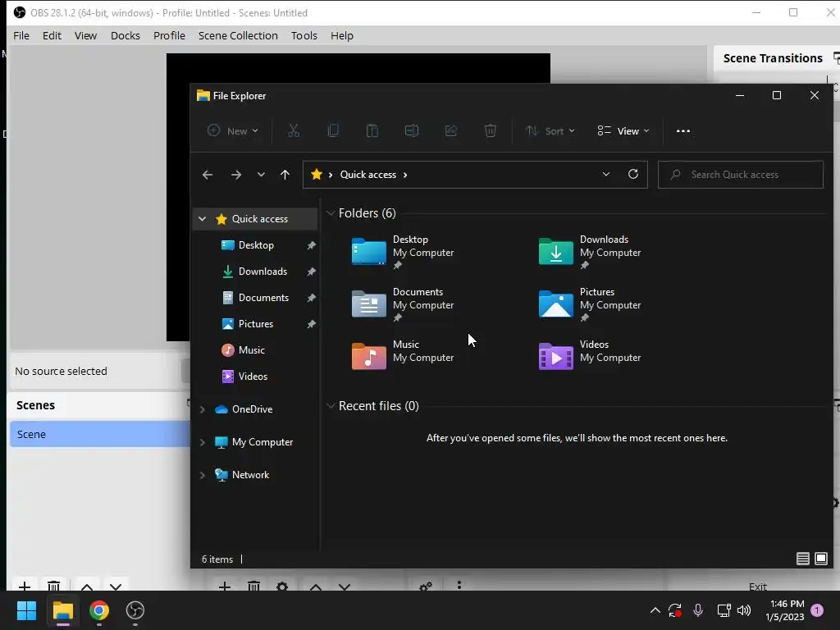Viewport: 840px width, 630px height.
Task: Open OBS Edit menu
Action: tap(52, 35)
